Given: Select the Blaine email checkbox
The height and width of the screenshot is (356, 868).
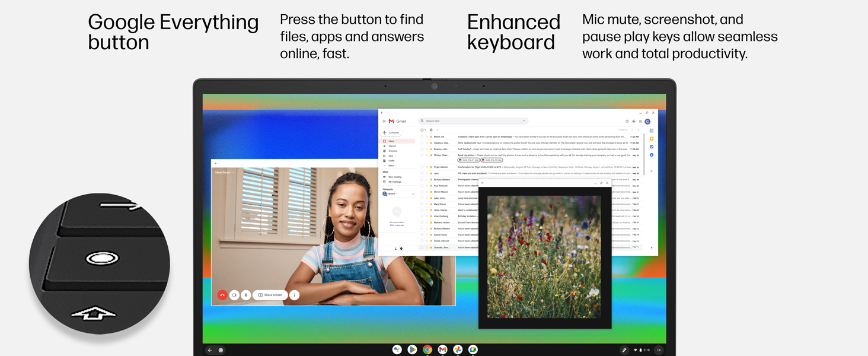Looking at the screenshot, I should pos(422,136).
